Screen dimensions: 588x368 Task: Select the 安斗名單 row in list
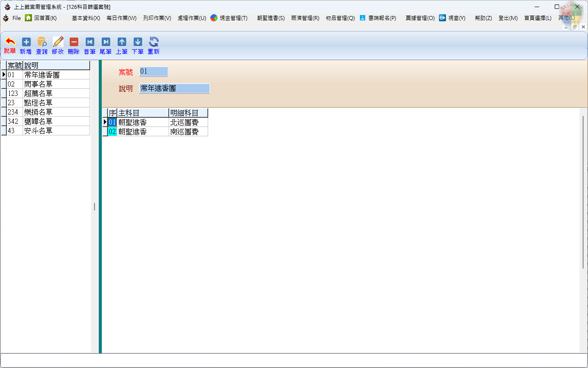click(x=38, y=131)
